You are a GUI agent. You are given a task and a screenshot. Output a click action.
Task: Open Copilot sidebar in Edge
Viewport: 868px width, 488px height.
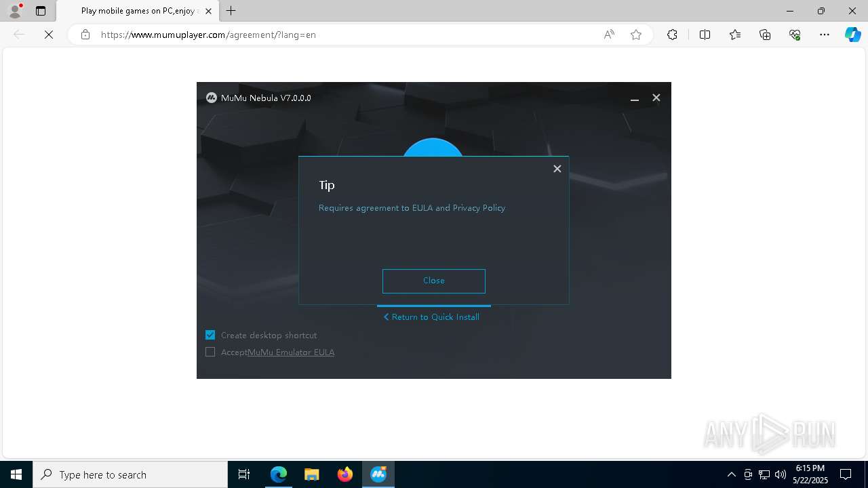click(852, 35)
